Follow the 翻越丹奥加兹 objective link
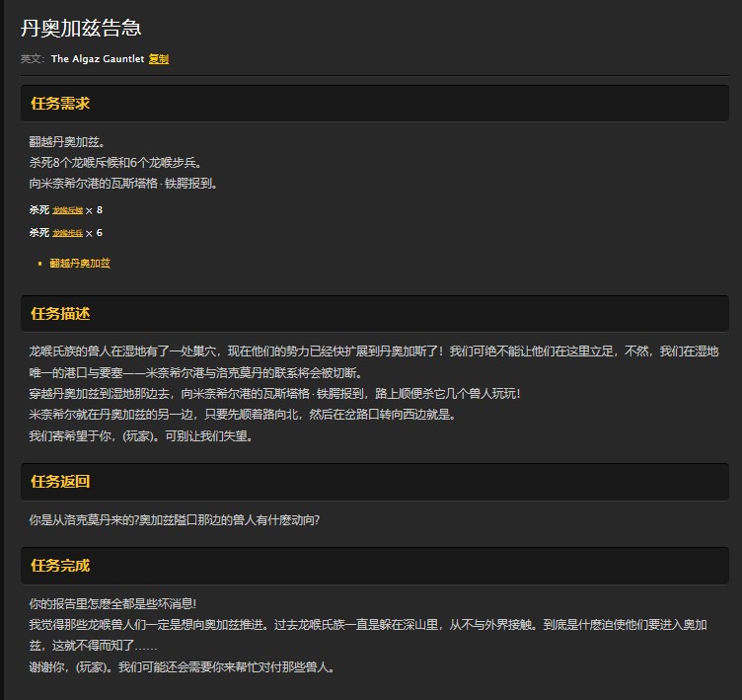Viewport: 742px width, 700px height. [80, 264]
